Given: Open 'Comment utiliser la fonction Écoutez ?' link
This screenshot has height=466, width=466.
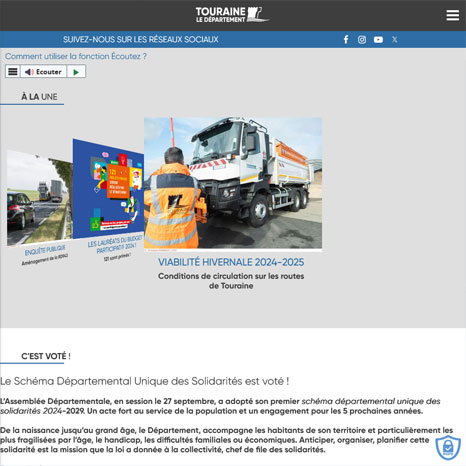Looking at the screenshot, I should click(x=76, y=56).
